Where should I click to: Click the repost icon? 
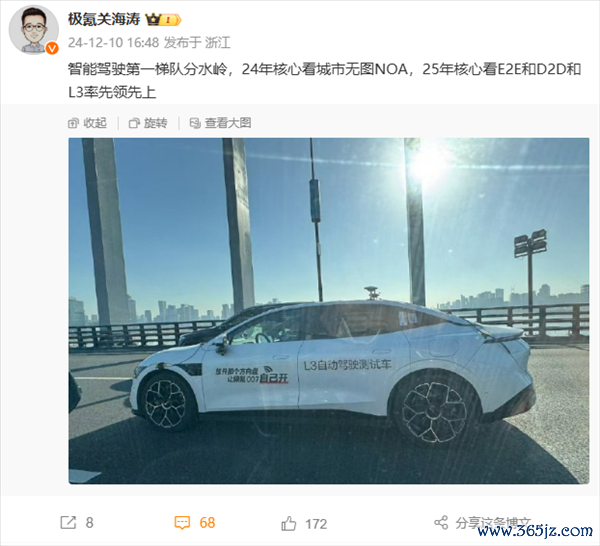pos(68,522)
